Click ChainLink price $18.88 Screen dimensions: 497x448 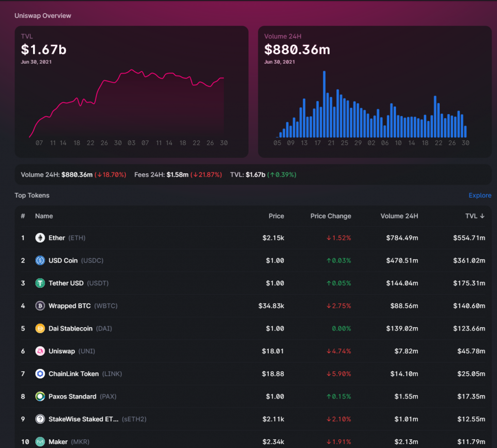(x=273, y=373)
